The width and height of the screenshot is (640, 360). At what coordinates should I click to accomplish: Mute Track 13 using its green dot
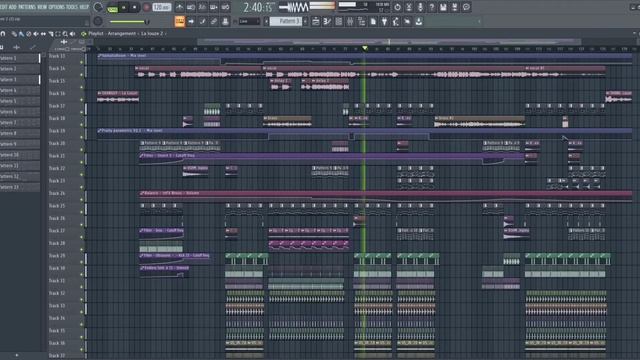tap(82, 62)
